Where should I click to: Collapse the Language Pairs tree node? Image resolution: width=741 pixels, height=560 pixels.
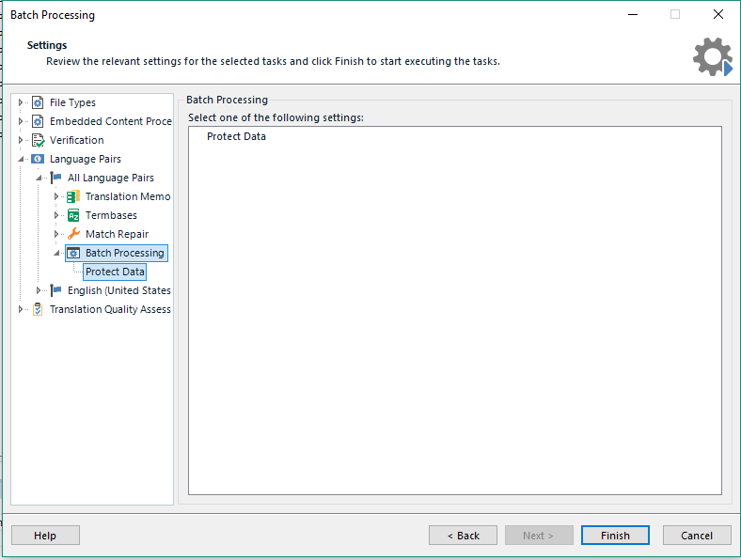tap(21, 159)
